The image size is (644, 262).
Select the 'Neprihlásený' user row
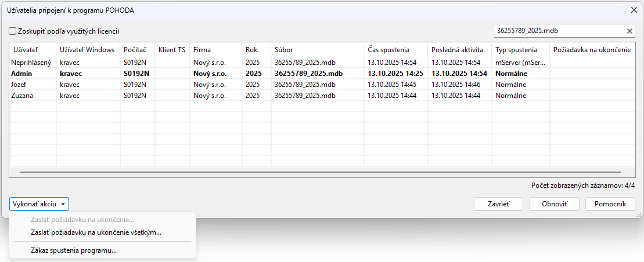[x=31, y=63]
